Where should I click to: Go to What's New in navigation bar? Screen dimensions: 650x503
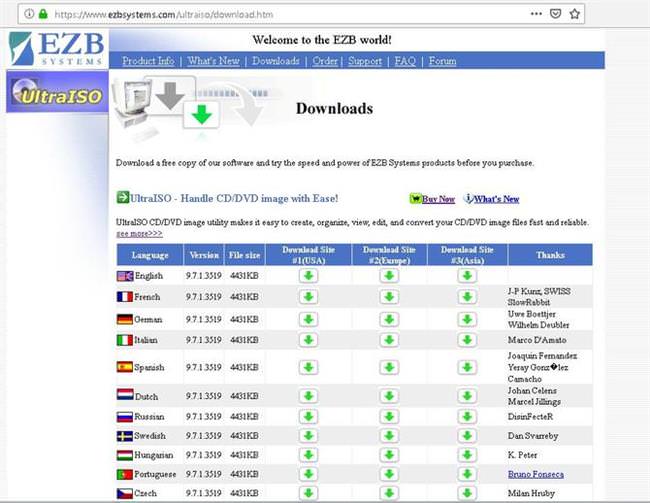tap(213, 61)
